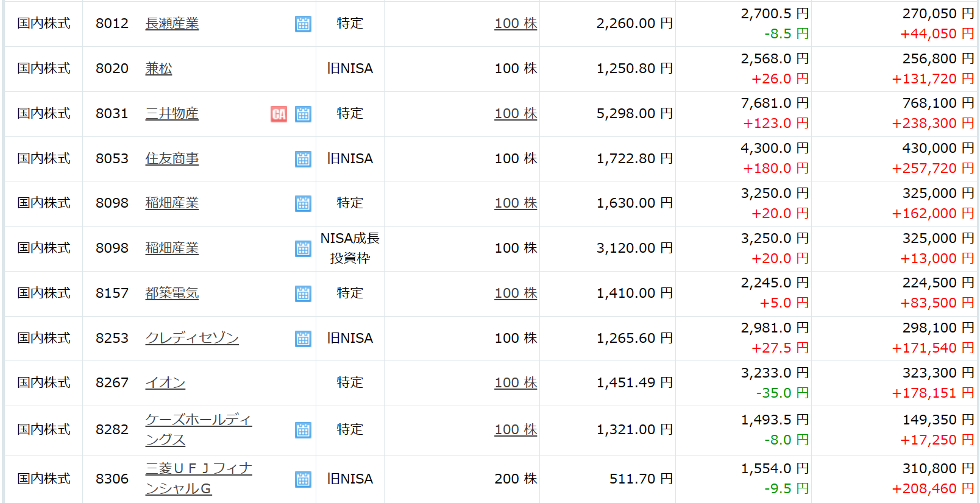The height and width of the screenshot is (503, 980).
Task: Open calendar icon for 都築電気
Action: coord(303,294)
